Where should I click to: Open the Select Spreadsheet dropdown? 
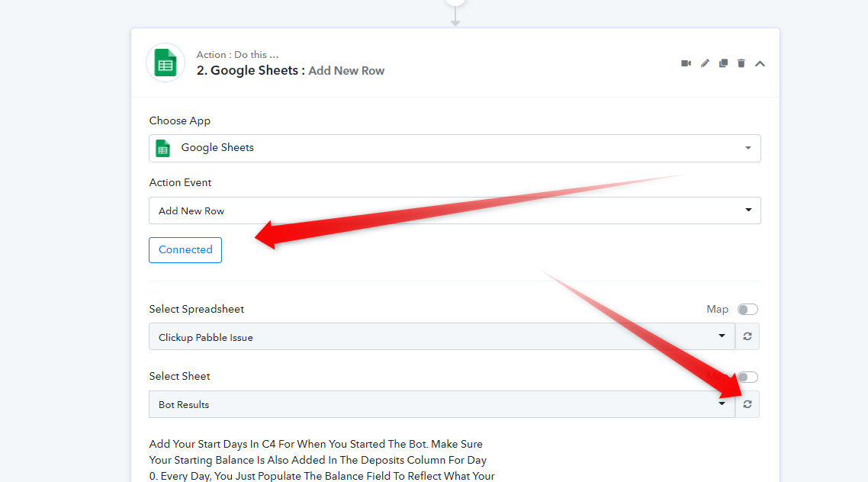(442, 336)
